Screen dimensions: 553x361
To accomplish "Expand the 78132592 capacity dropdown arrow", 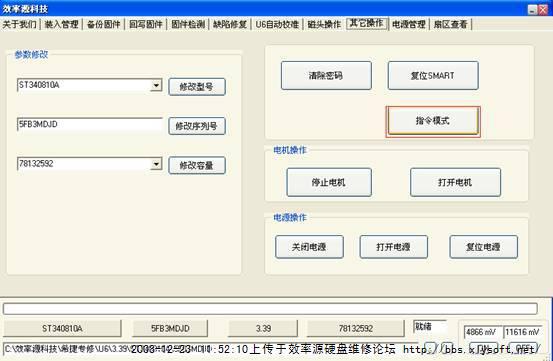I will point(156,164).
